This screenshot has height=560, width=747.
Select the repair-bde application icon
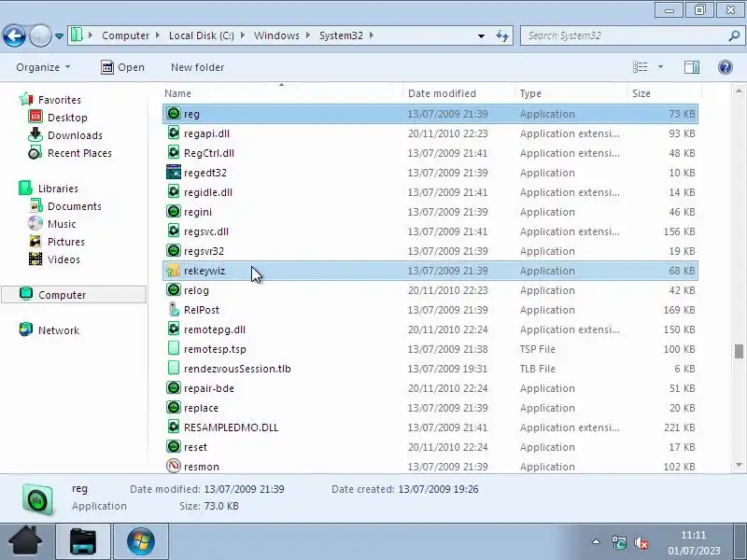[174, 387]
